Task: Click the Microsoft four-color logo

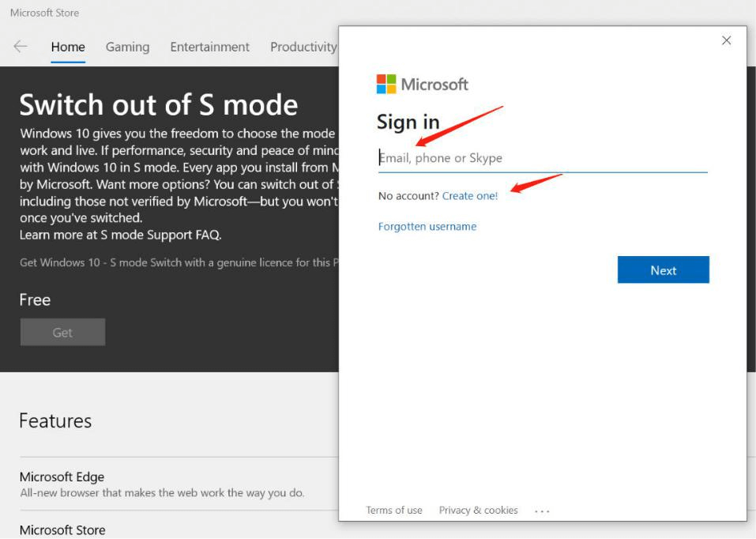Action: point(386,85)
